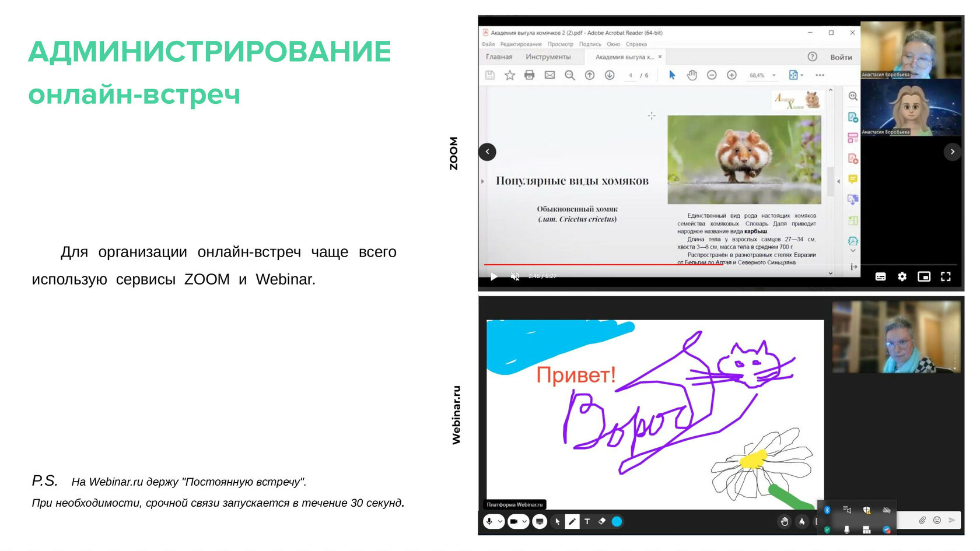Viewport: 980px width, 551px height.
Task: Click the minus zoom-out icon in Acrobat
Action: pyautogui.click(x=712, y=75)
